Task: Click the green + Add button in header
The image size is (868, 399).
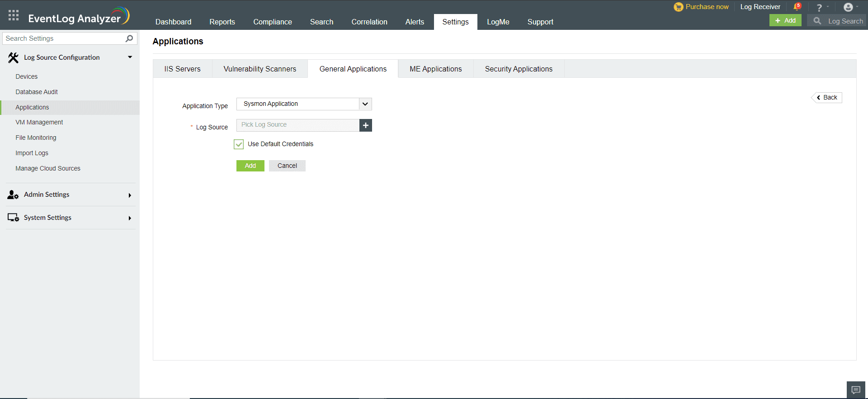Action: (x=785, y=20)
